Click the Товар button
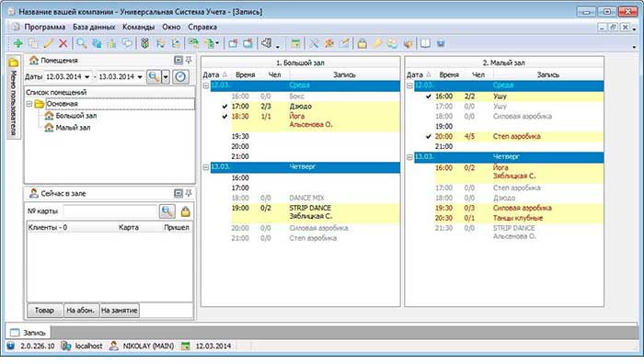Viewport: 644px width, 364px height. [44, 311]
